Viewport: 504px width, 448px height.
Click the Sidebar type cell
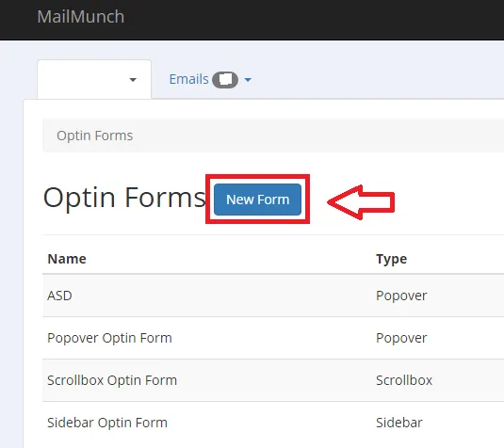399,423
